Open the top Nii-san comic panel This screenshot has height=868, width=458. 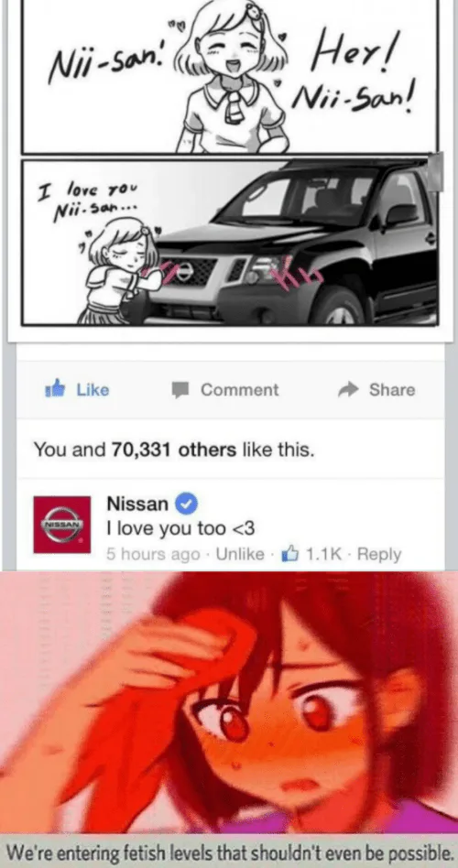[x=230, y=76]
